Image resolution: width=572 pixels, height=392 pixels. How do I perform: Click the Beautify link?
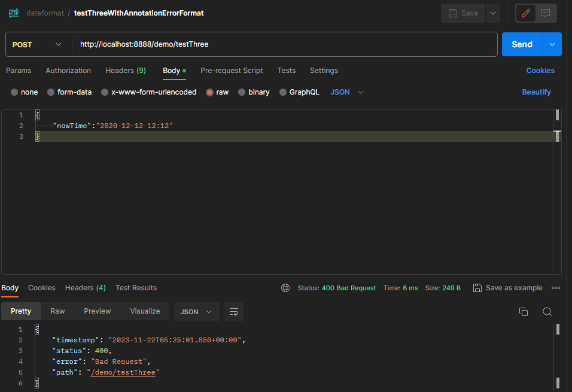(x=536, y=92)
